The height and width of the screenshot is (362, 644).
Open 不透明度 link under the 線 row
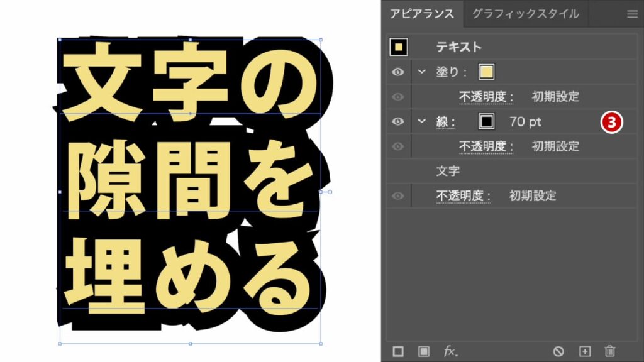486,146
